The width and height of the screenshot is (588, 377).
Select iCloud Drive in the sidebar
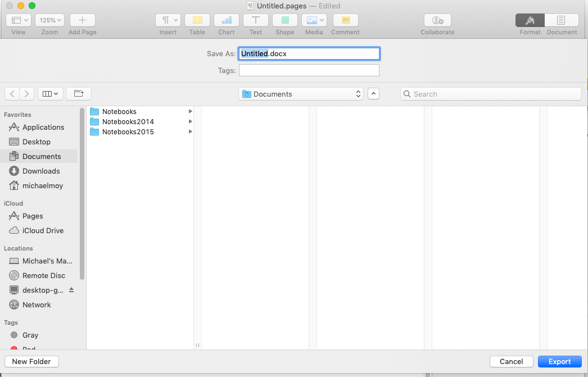coord(39,230)
